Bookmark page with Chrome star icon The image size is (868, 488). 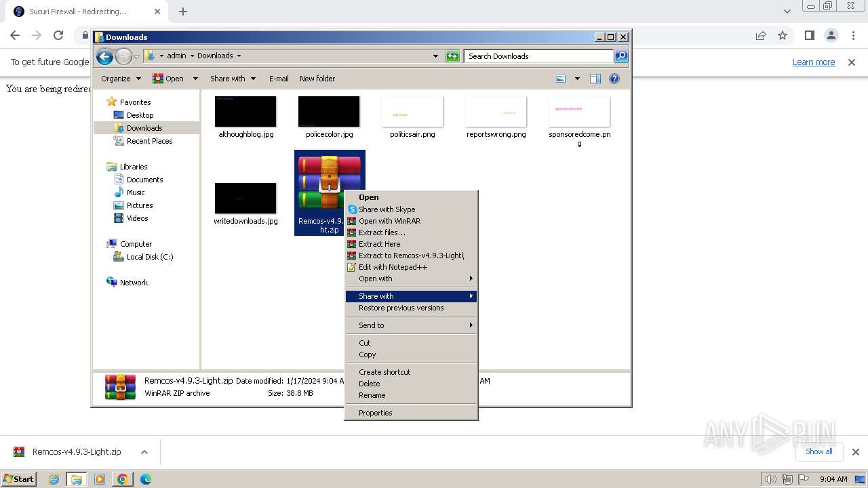(783, 35)
